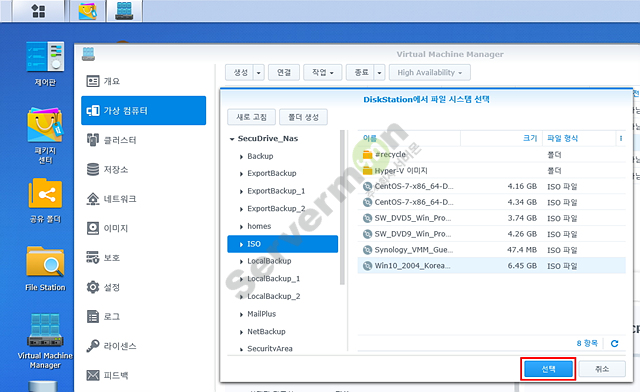This screenshot has width=640, height=392.
Task: Click the 설정 gear icon
Action: (93, 287)
